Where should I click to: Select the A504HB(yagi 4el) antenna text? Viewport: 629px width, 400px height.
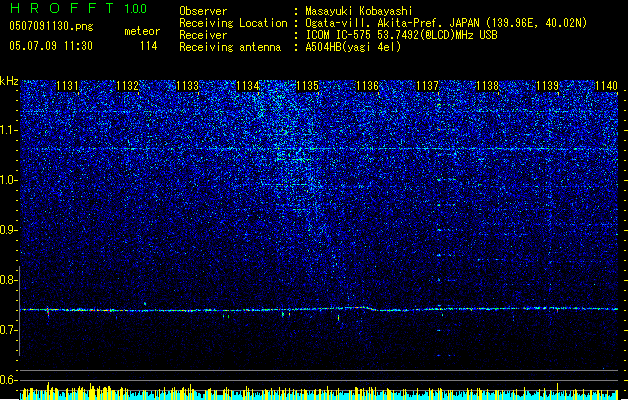[353, 47]
